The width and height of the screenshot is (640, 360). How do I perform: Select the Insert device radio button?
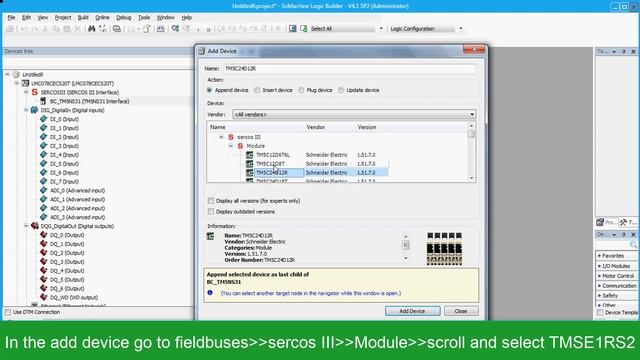coord(257,90)
